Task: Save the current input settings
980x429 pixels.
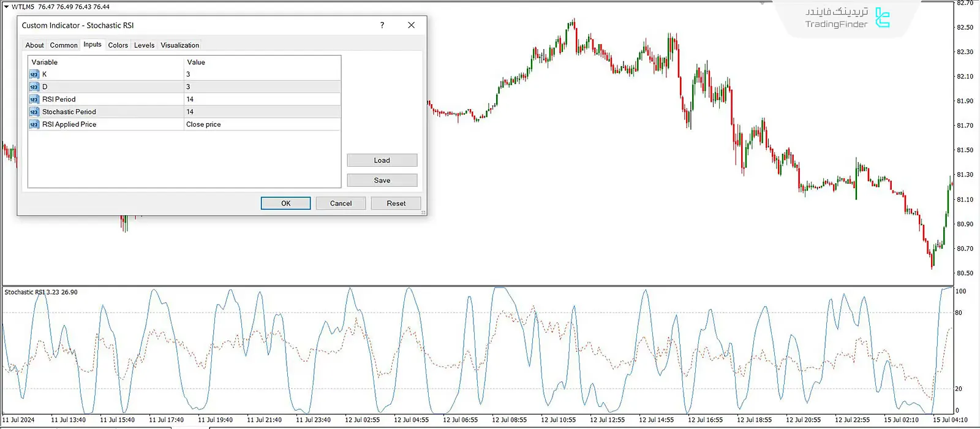Action: coord(382,180)
